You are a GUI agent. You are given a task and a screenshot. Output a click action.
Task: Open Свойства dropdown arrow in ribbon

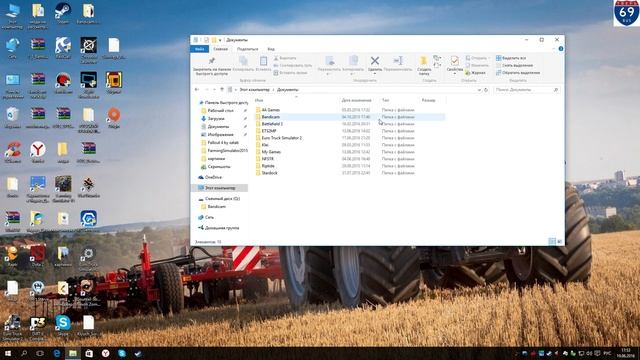click(454, 74)
